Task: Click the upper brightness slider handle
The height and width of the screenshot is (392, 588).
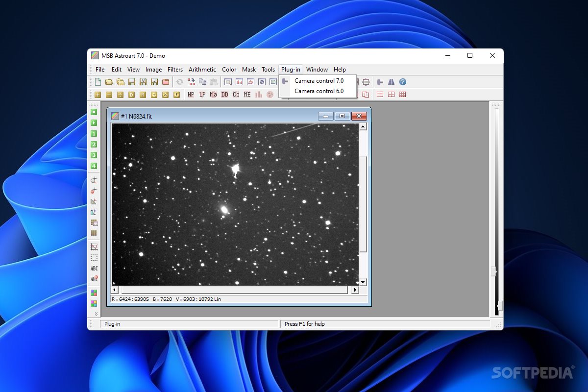Action: 494,271
